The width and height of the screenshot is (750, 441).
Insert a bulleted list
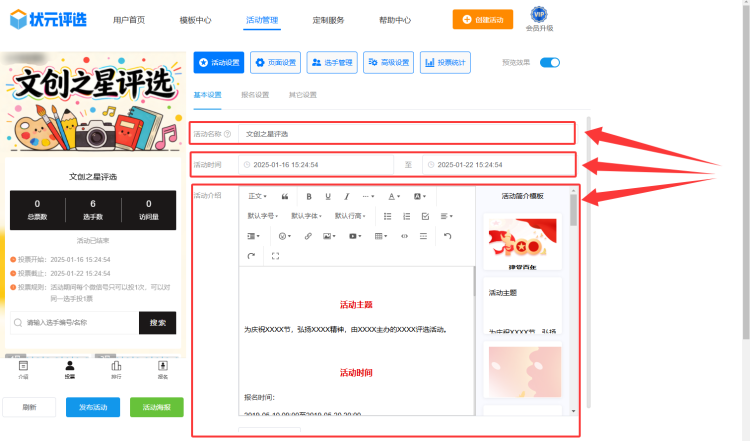pyautogui.click(x=387, y=216)
